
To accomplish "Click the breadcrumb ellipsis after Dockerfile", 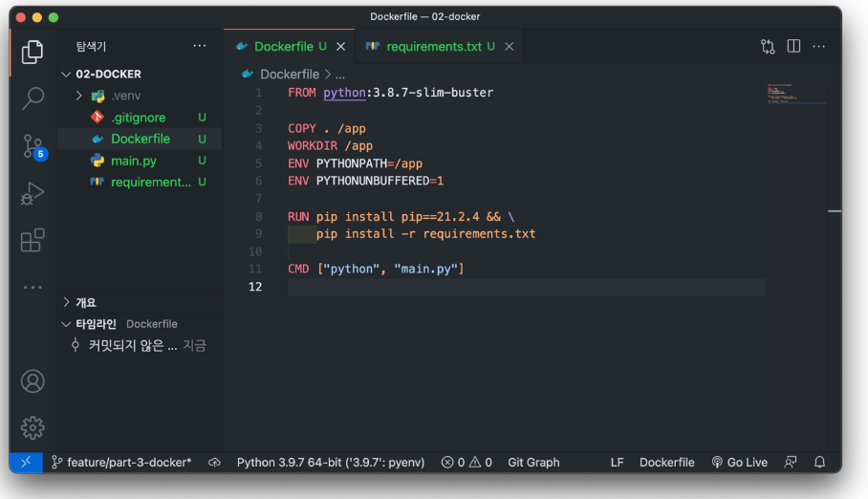I will [340, 75].
